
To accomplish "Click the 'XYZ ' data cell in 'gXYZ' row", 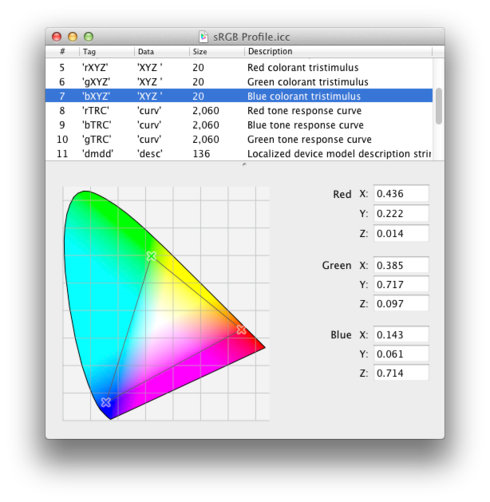I will click(x=150, y=82).
